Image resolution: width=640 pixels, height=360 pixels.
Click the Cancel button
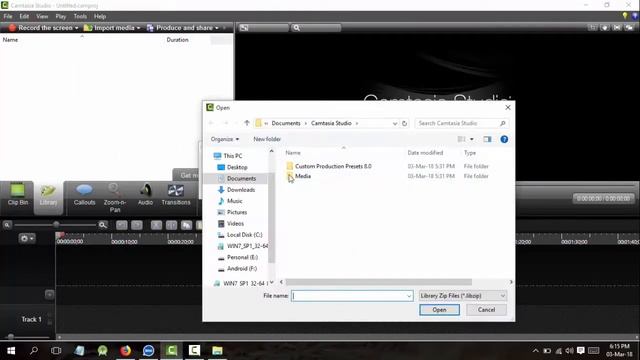486,310
